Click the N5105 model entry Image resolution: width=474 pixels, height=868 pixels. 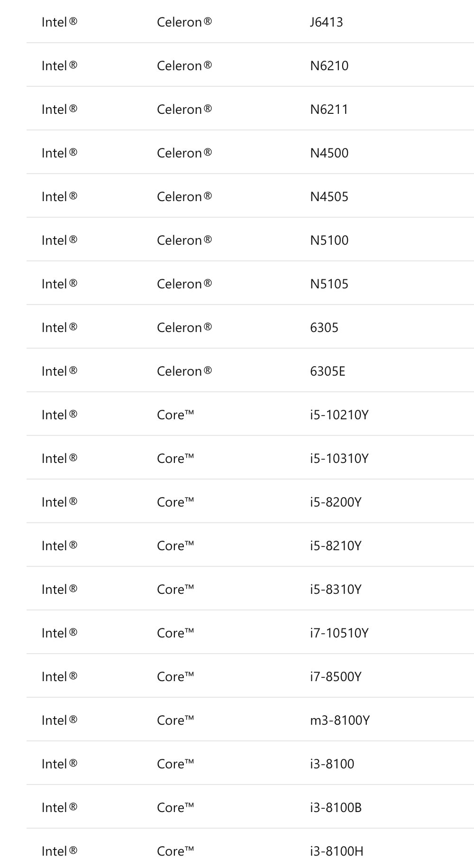click(329, 284)
